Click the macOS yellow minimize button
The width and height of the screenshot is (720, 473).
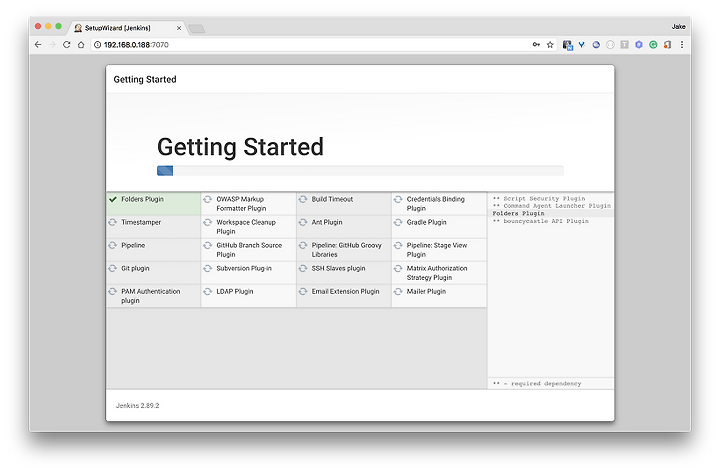pos(48,26)
